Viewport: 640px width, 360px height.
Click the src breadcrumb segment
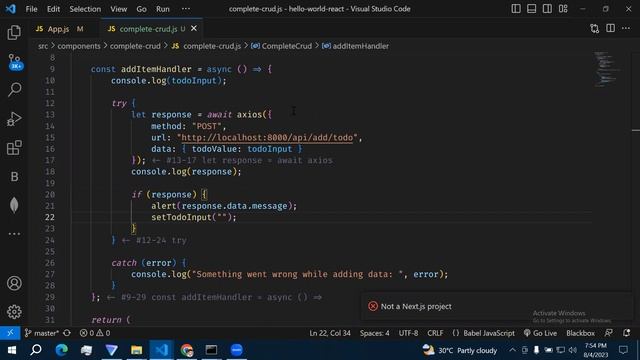[x=43, y=46]
